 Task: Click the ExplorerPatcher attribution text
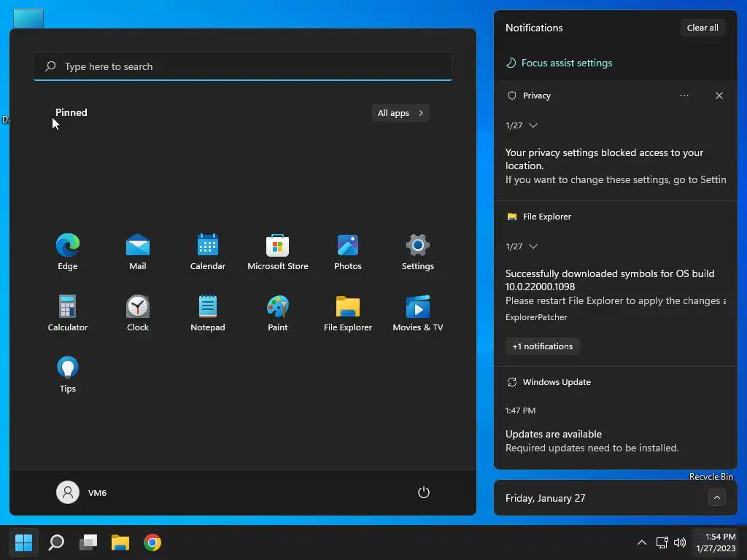click(536, 317)
